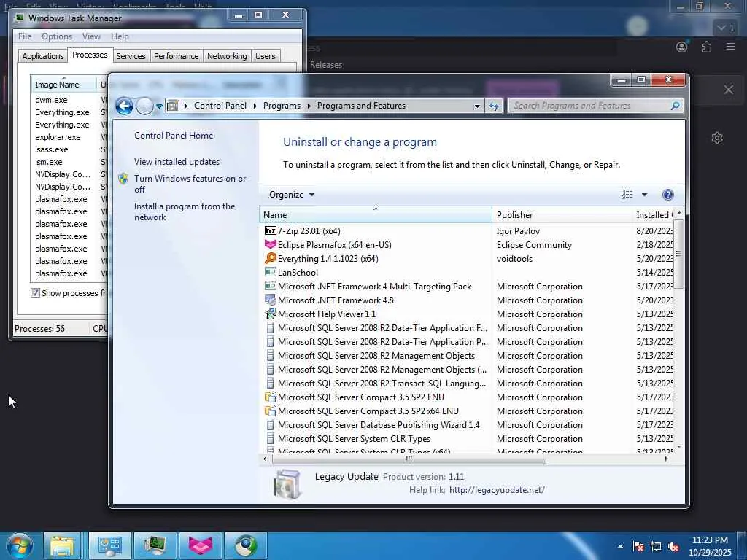Switch to Users tab in Task Manager
Viewport: 747px width, 560px height.
click(x=266, y=56)
